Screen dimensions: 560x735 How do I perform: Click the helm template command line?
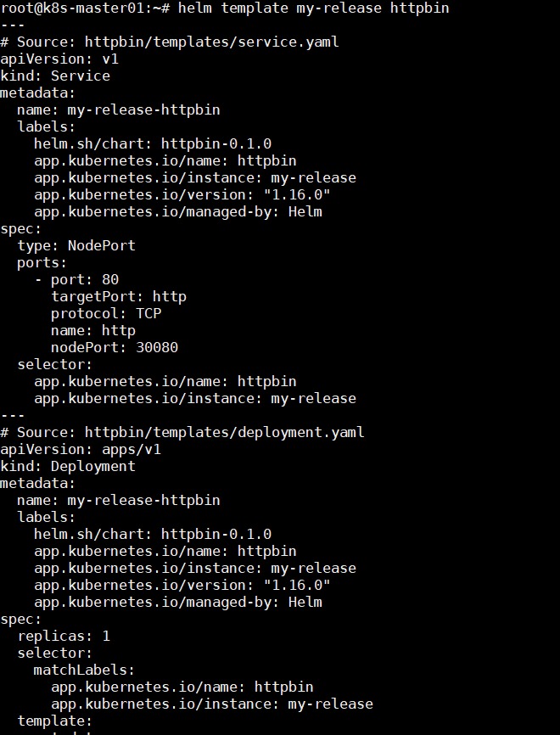[225, 8]
